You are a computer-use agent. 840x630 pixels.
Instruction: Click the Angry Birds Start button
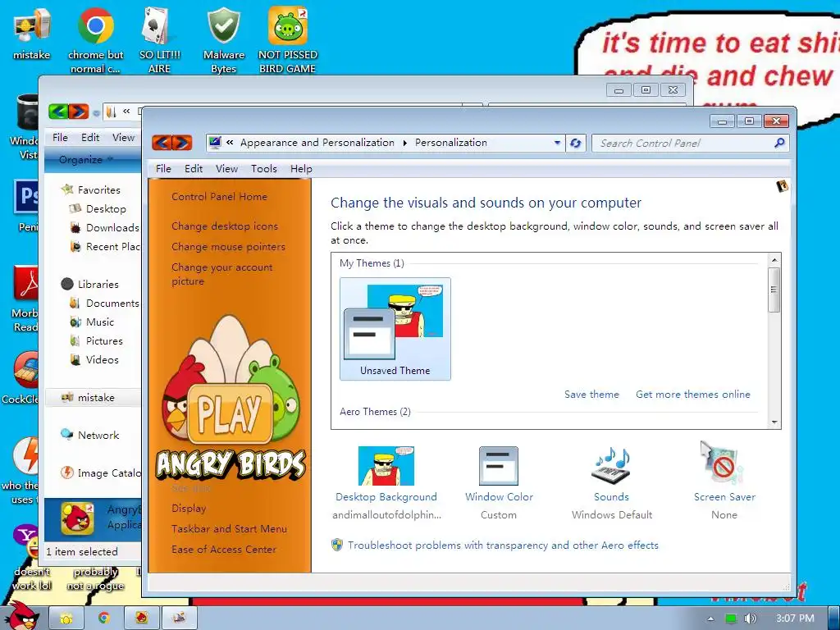click(x=21, y=616)
